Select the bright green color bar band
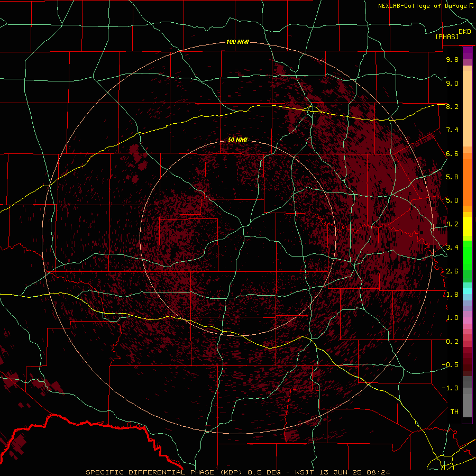 [467, 255]
